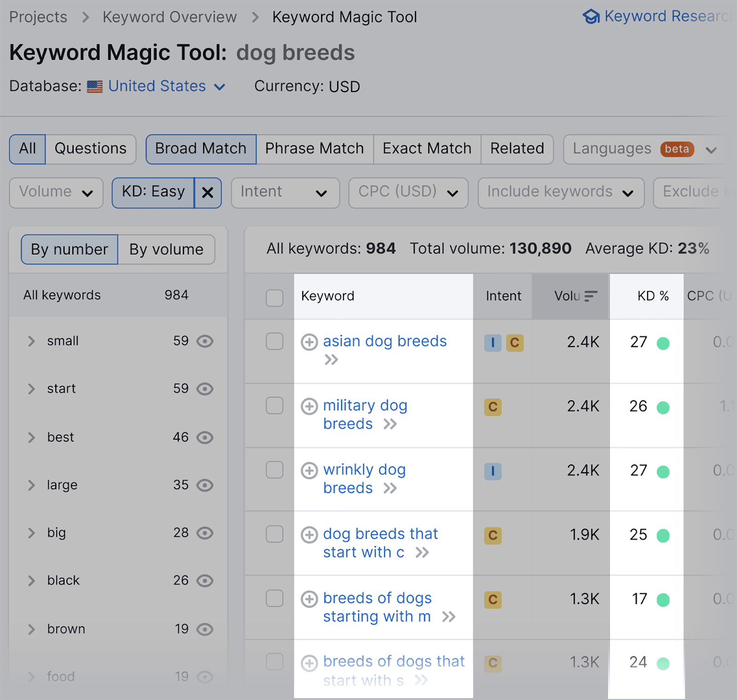Navigate to Projects via the breadcrumb
Screen dimensions: 737x700
coord(38,17)
